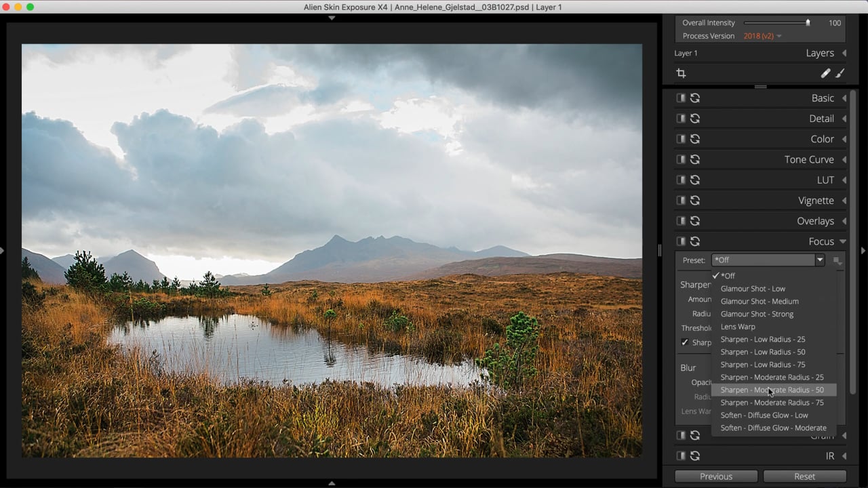Toggle the Vignette panel effect
This screenshot has width=868, height=488.
coord(681,201)
